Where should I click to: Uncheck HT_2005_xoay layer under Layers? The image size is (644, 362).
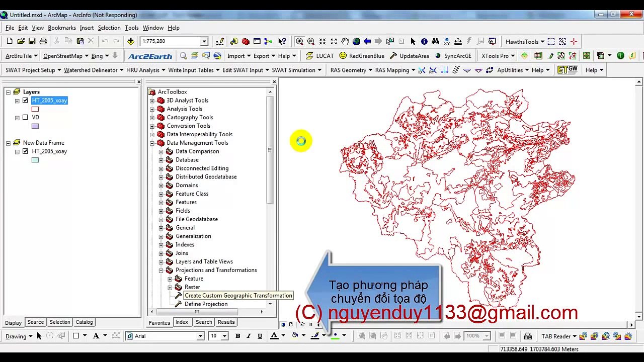(25, 101)
